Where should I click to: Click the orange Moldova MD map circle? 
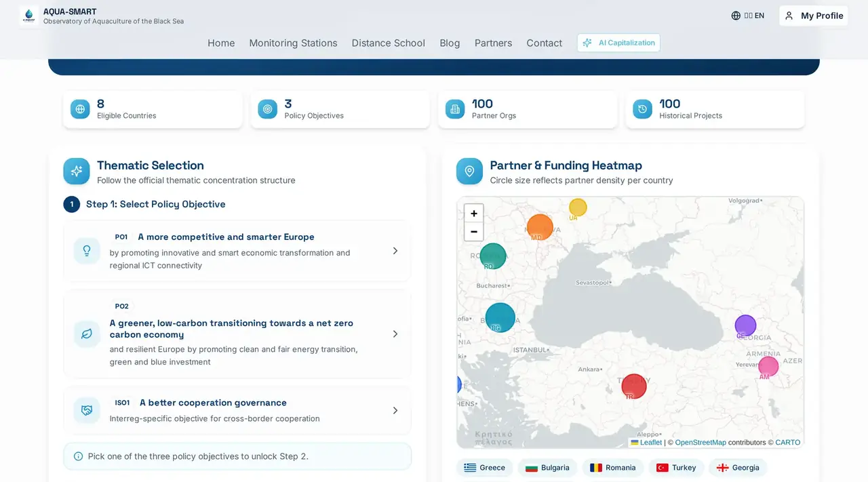point(540,227)
